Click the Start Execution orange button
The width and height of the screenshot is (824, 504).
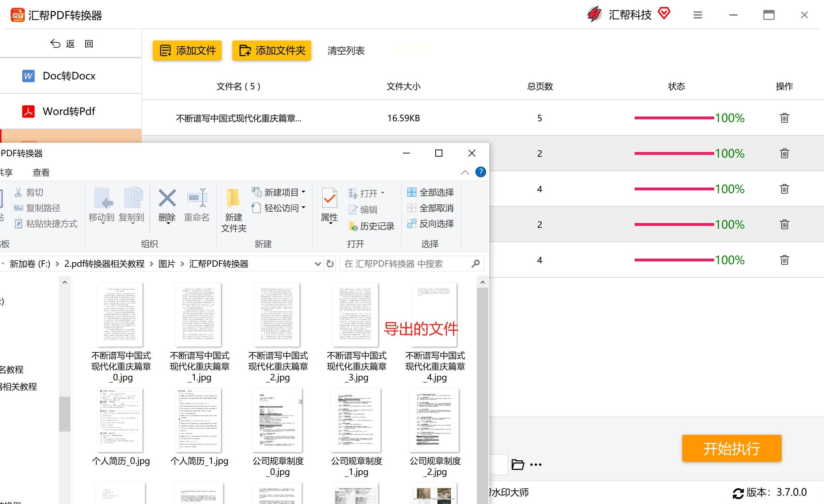[732, 449]
